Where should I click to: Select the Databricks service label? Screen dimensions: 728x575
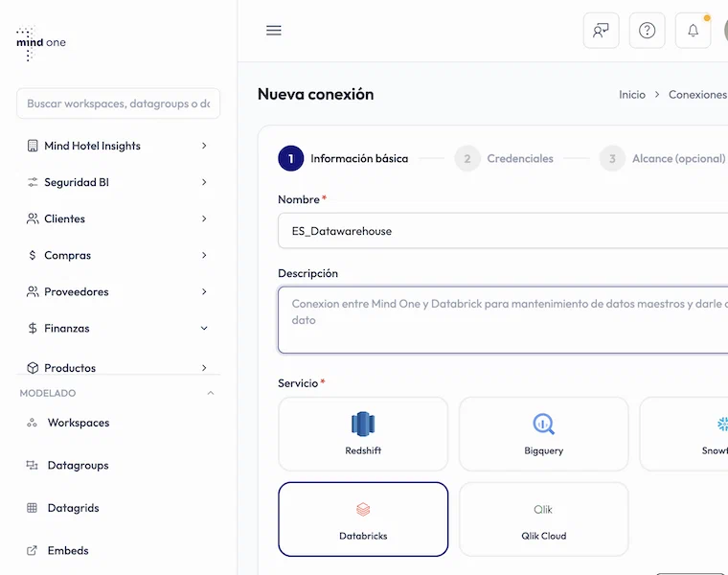click(363, 536)
